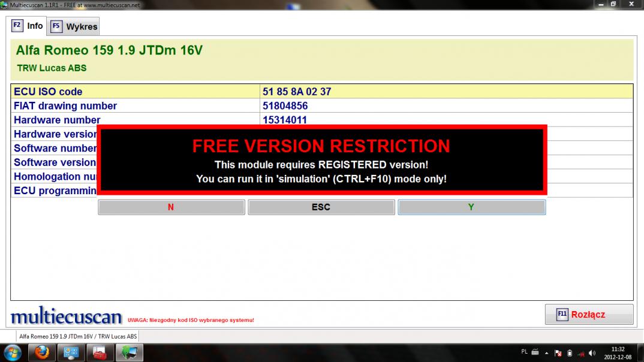Image resolution: width=644 pixels, height=362 pixels.
Task: Switch to the Wykres tab
Action: tap(74, 27)
